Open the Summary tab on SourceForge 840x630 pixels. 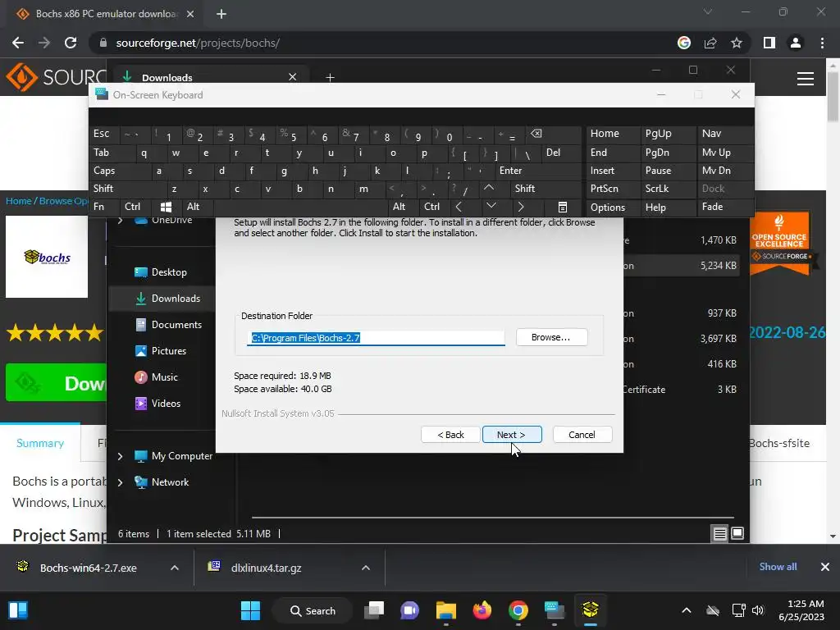coord(40,443)
